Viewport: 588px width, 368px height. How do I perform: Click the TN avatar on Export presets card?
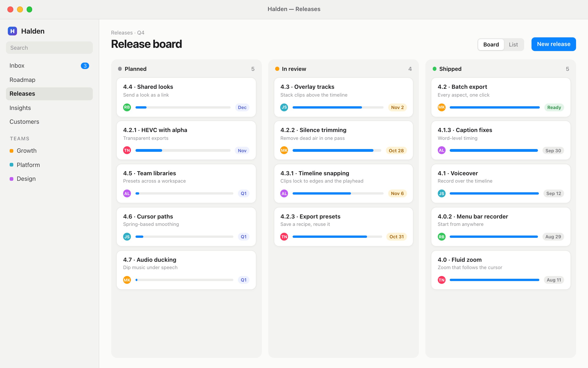click(284, 237)
